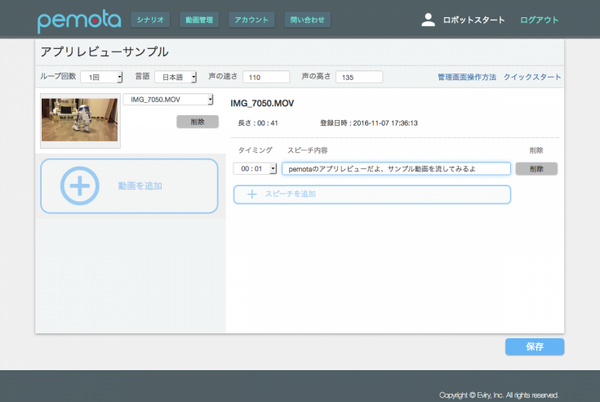
Task: Open the timing 00:01 dropdown
Action: tap(255, 169)
